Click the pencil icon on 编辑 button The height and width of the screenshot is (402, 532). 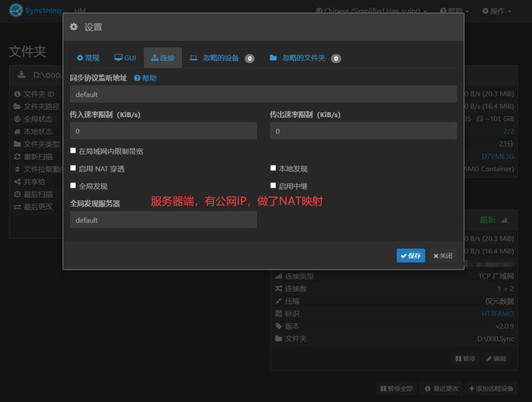pyautogui.click(x=489, y=358)
